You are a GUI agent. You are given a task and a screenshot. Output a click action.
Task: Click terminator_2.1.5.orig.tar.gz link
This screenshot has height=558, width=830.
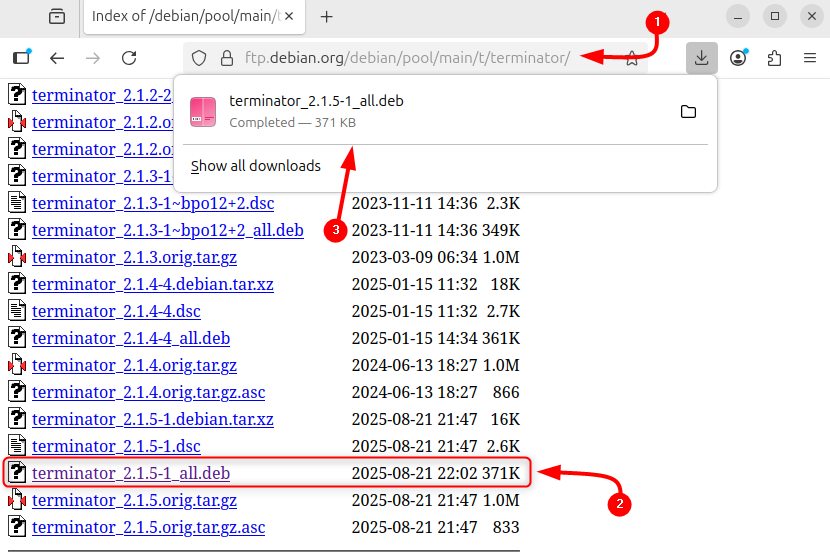point(134,500)
